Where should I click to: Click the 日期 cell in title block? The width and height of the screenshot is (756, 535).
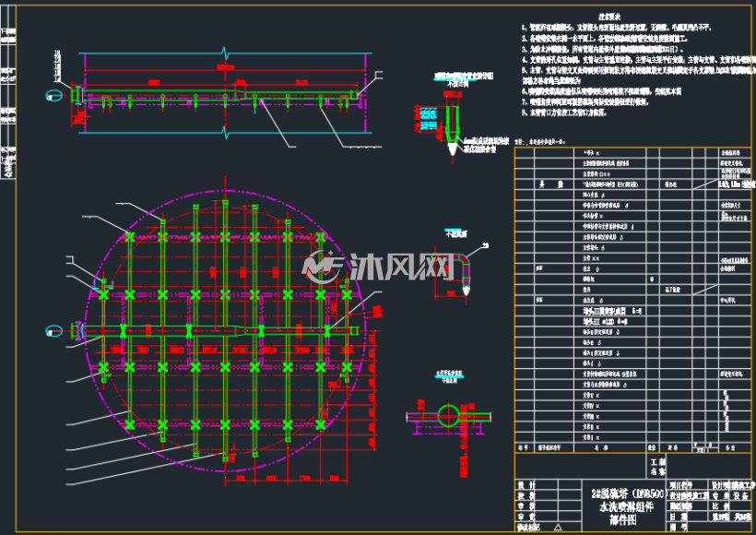pos(678,517)
